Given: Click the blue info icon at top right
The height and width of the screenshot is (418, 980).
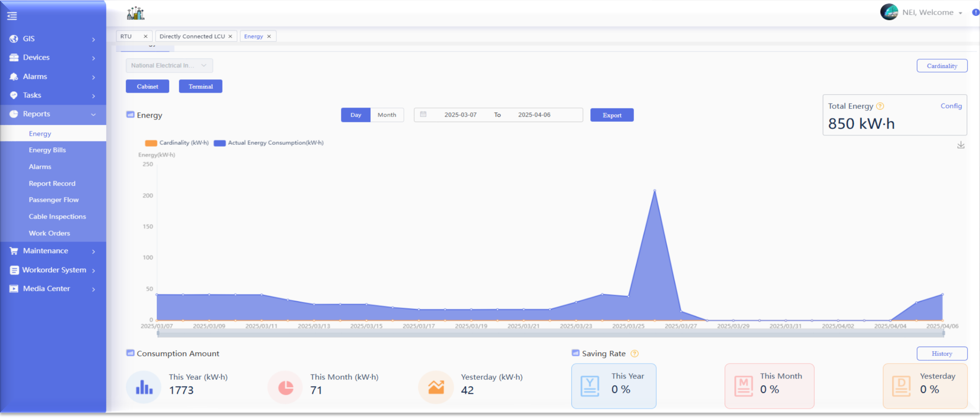Looking at the screenshot, I should pyautogui.click(x=976, y=12).
